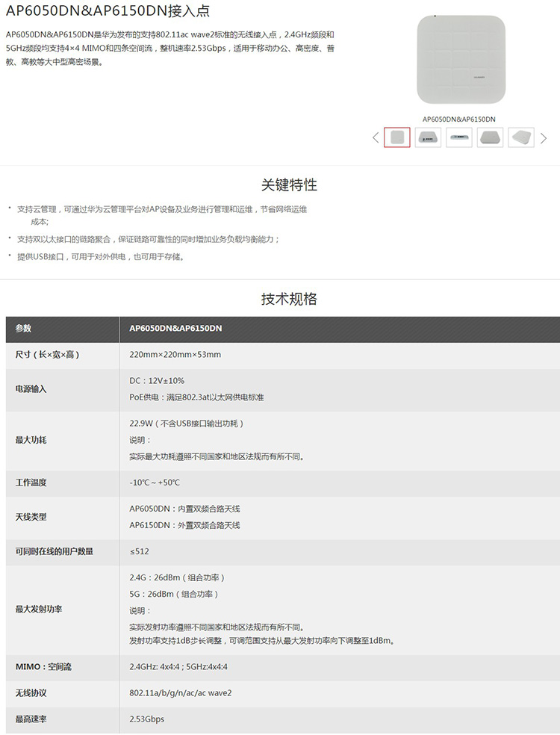Viewport: 560px width, 735px height.
Task: Click the ≤512 user count value
Action: point(139,552)
